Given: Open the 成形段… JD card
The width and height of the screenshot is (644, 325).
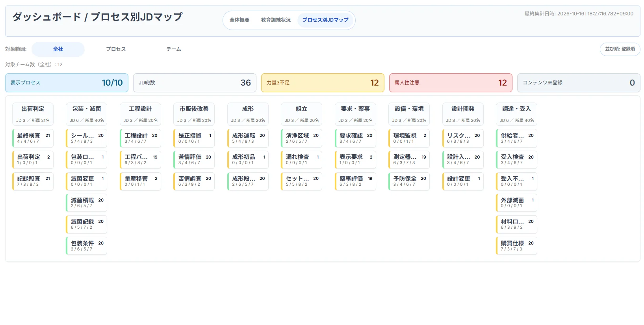Looking at the screenshot, I should point(248,181).
